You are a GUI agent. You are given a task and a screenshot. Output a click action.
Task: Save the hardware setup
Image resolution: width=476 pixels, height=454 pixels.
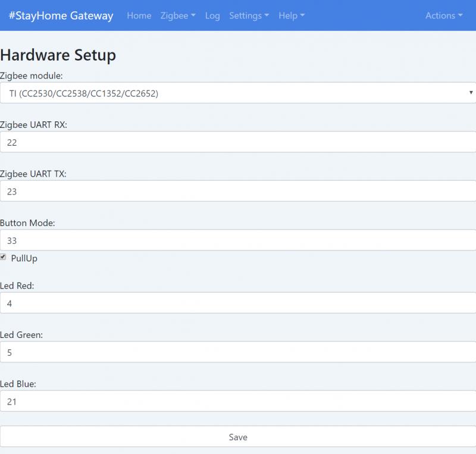pos(238,437)
